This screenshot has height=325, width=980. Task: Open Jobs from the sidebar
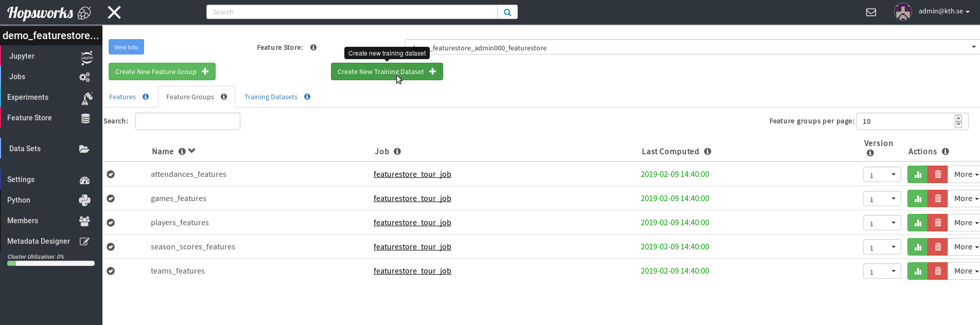[51, 77]
